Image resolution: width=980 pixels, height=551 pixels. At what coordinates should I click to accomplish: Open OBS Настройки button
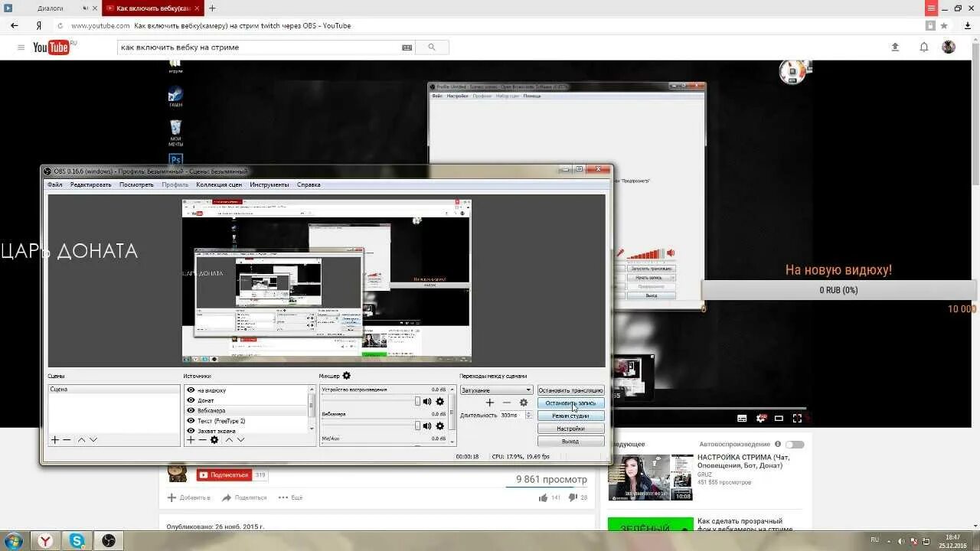(x=570, y=429)
